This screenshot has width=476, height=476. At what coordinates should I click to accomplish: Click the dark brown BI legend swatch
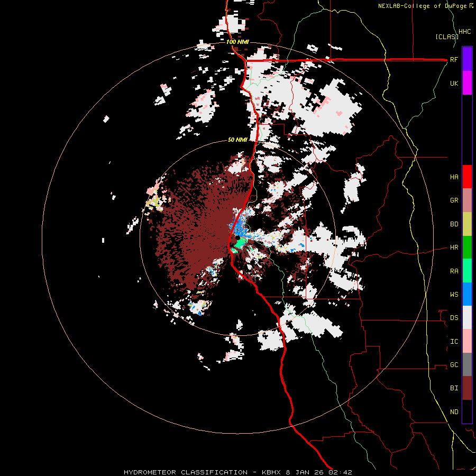(467, 388)
